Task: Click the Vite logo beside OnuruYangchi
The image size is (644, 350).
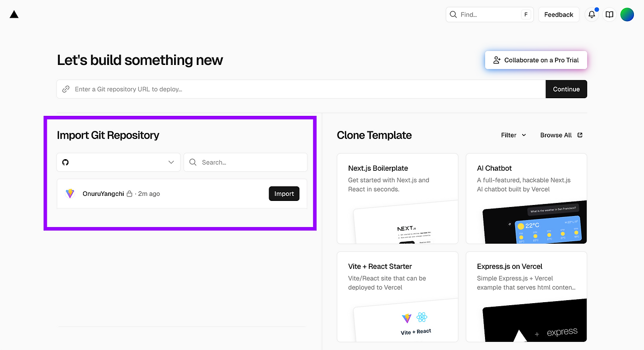Action: click(x=70, y=193)
